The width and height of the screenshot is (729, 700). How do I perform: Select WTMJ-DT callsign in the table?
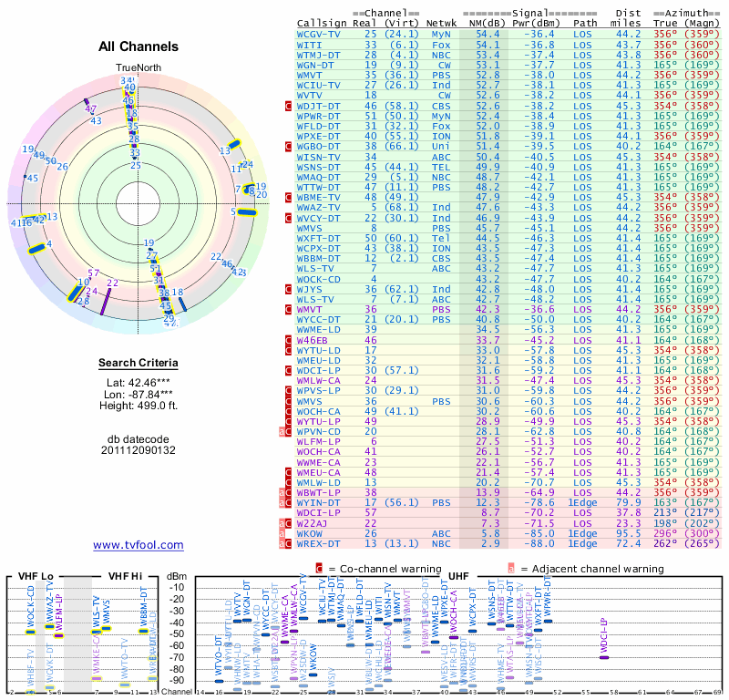point(318,55)
